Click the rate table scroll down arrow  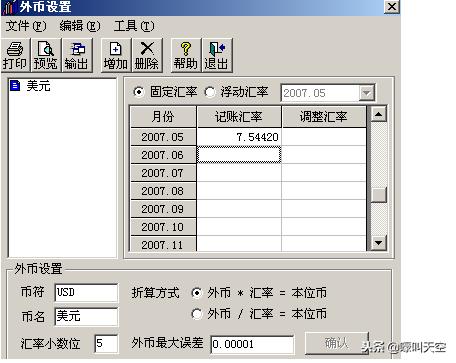[378, 242]
